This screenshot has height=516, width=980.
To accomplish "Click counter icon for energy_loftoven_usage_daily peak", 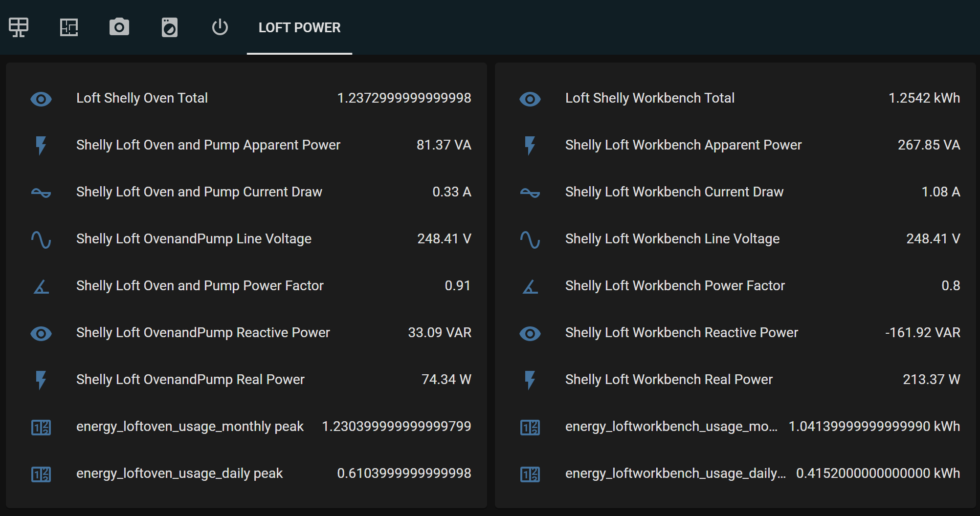I will [41, 474].
